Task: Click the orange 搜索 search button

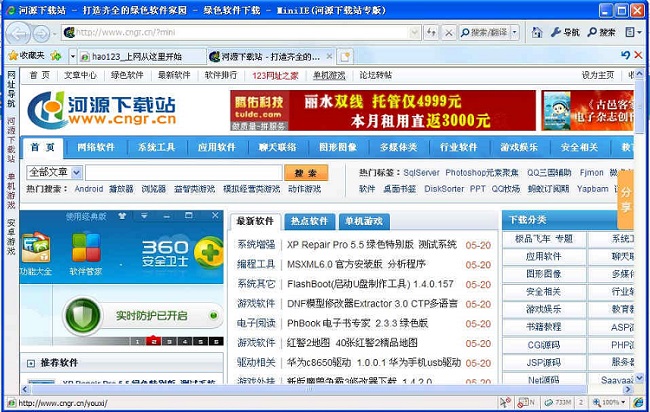Action: click(x=306, y=173)
